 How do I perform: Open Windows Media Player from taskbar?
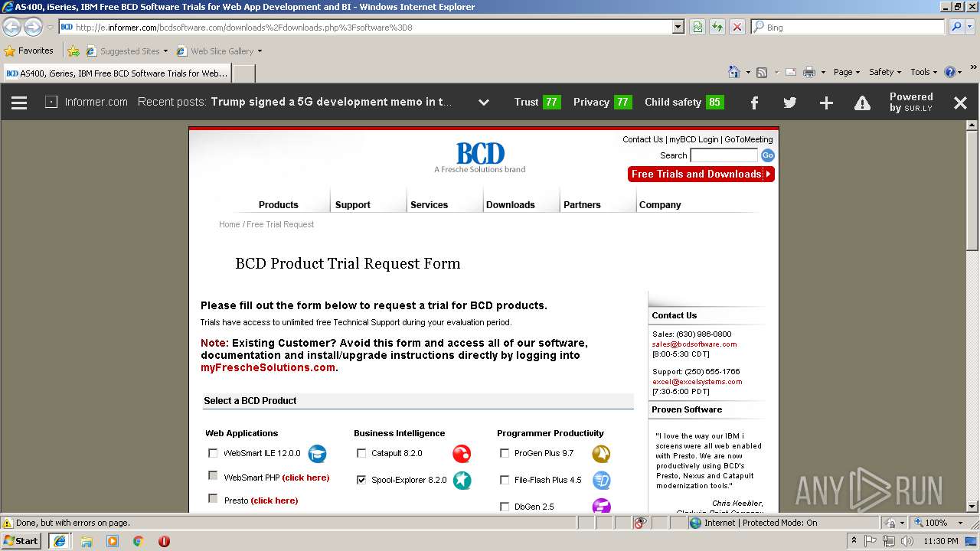pyautogui.click(x=113, y=541)
